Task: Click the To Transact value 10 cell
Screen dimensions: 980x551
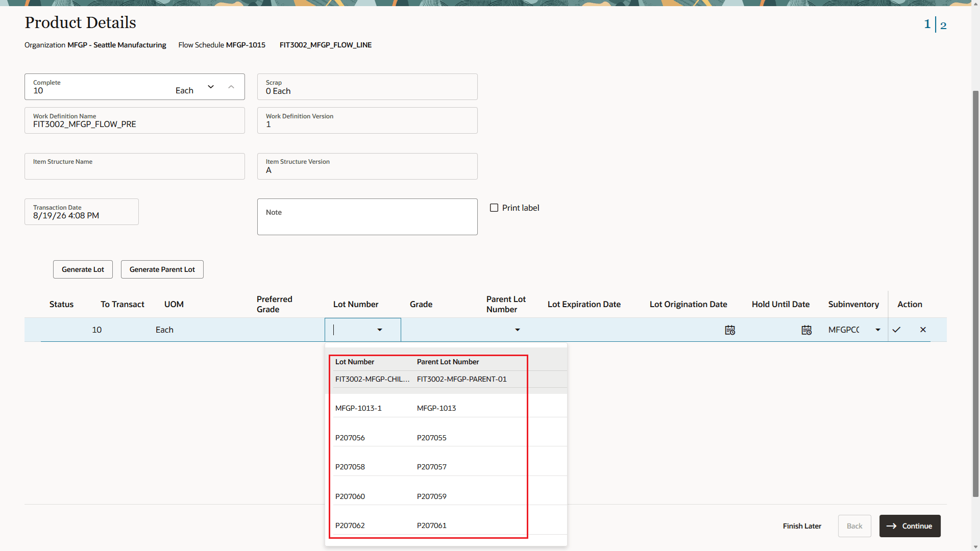Action: pyautogui.click(x=97, y=330)
